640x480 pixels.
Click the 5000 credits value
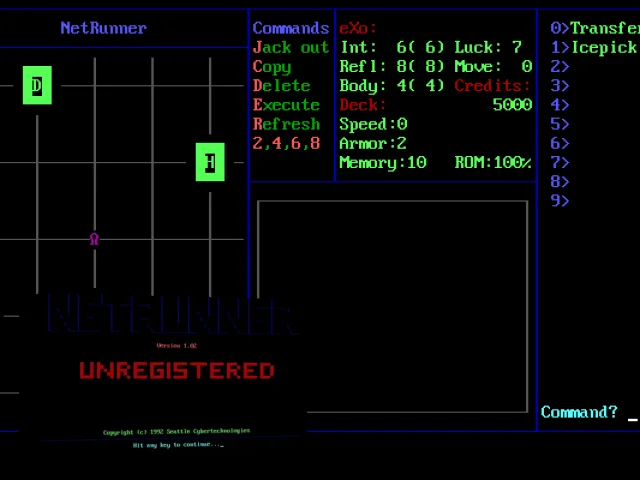click(x=512, y=105)
